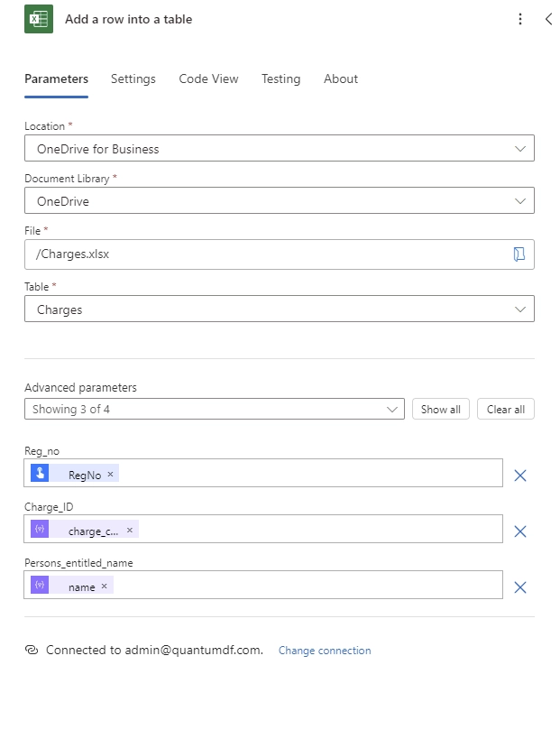
Task: Delete the Charge_ID parameter with its X icon
Action: click(x=519, y=531)
